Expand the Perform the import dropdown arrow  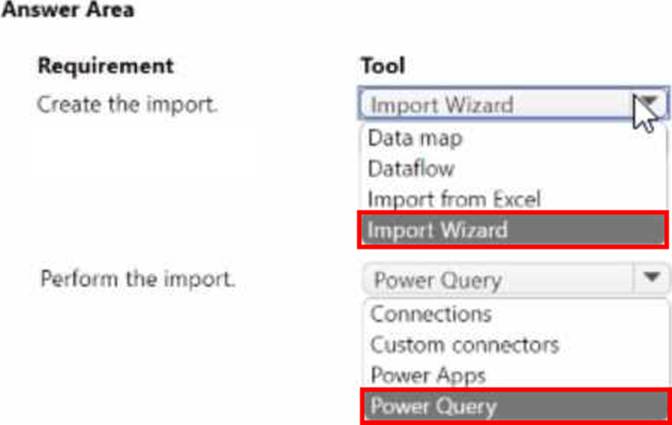point(652,278)
